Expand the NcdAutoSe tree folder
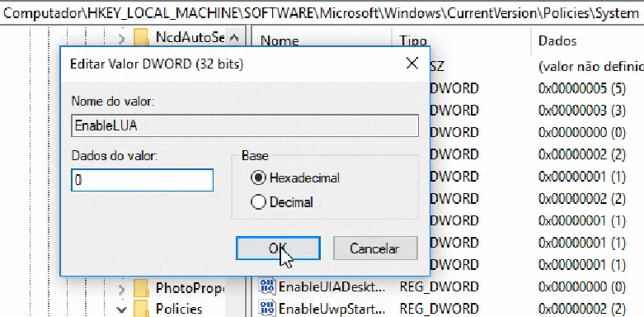Image resolution: width=644 pixels, height=317 pixels. [x=121, y=39]
